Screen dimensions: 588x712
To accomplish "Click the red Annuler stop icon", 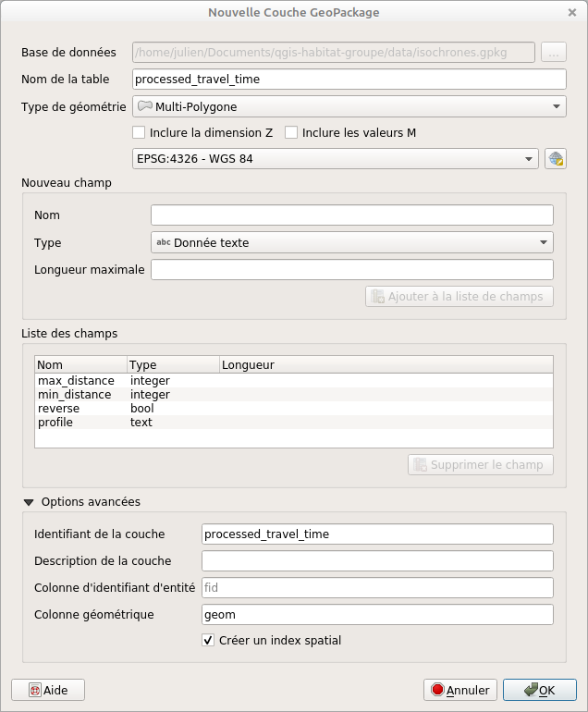I will click(437, 690).
